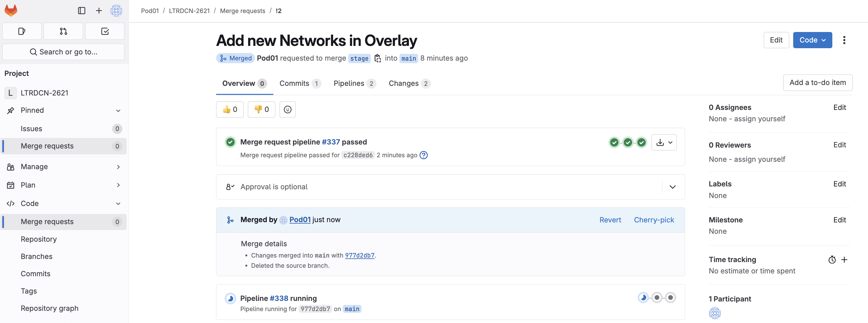Open the pipeline help question icon

click(x=424, y=155)
